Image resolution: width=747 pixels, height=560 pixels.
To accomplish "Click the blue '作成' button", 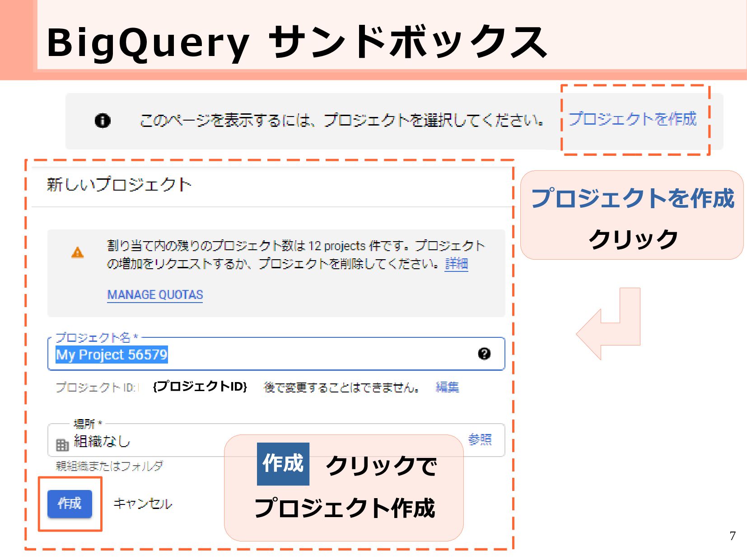I will [x=70, y=504].
